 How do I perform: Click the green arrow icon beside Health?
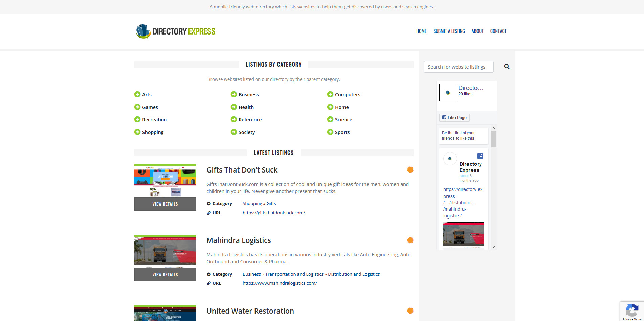(234, 107)
